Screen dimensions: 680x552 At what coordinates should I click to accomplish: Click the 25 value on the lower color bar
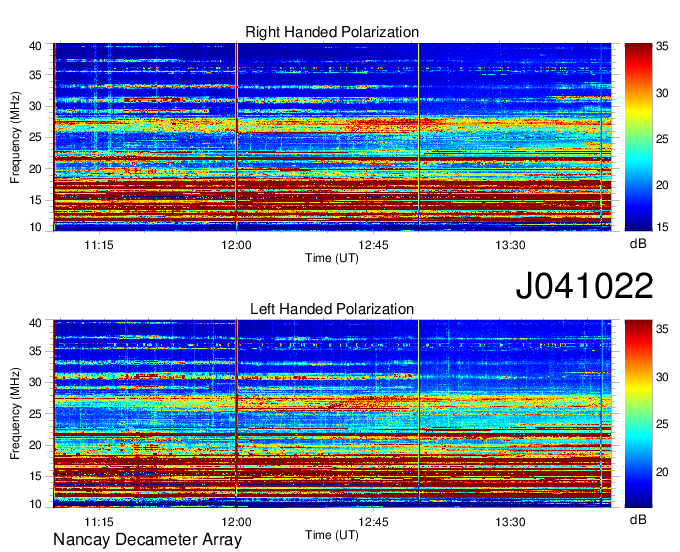click(x=662, y=424)
